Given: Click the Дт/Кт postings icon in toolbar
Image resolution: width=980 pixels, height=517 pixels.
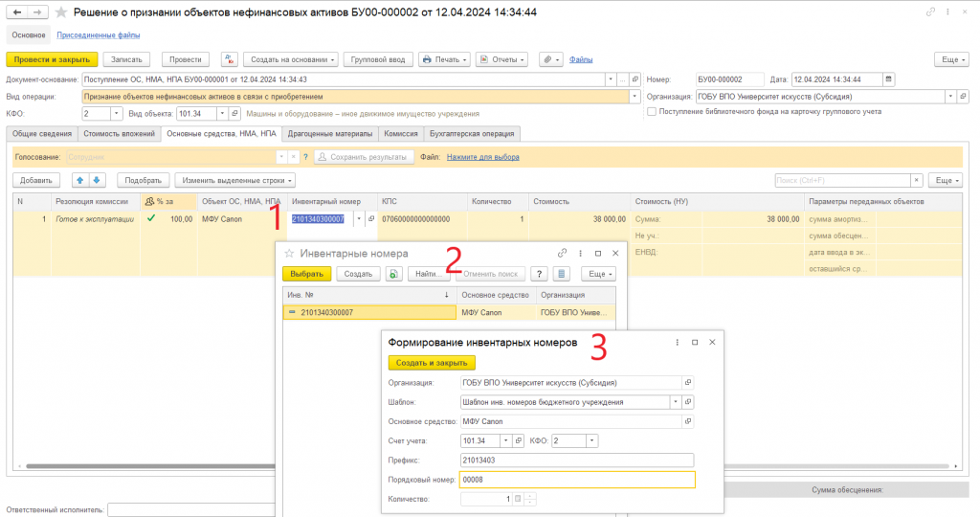Looking at the screenshot, I should point(230,59).
